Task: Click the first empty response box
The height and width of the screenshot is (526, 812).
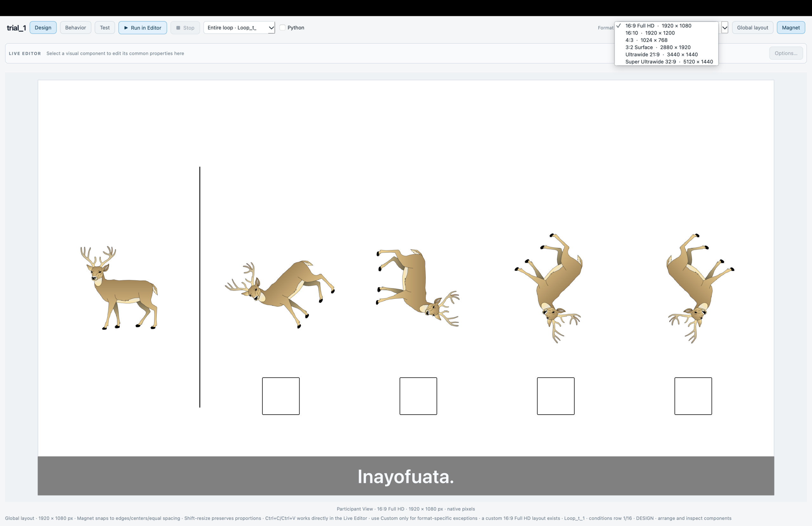Action: [x=281, y=396]
